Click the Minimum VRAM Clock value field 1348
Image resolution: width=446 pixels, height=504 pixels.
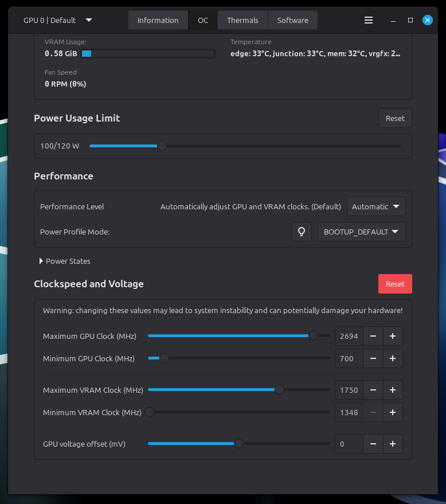[349, 412]
